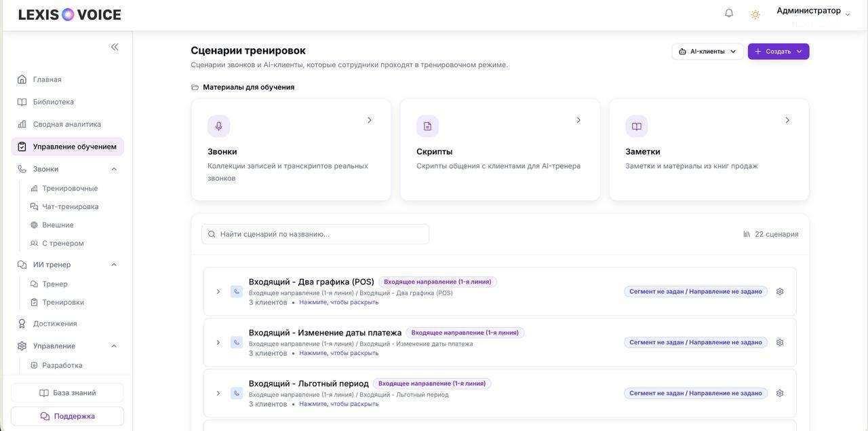Open Сводная аналитика section
Image resolution: width=868 pixels, height=431 pixels.
click(x=67, y=124)
